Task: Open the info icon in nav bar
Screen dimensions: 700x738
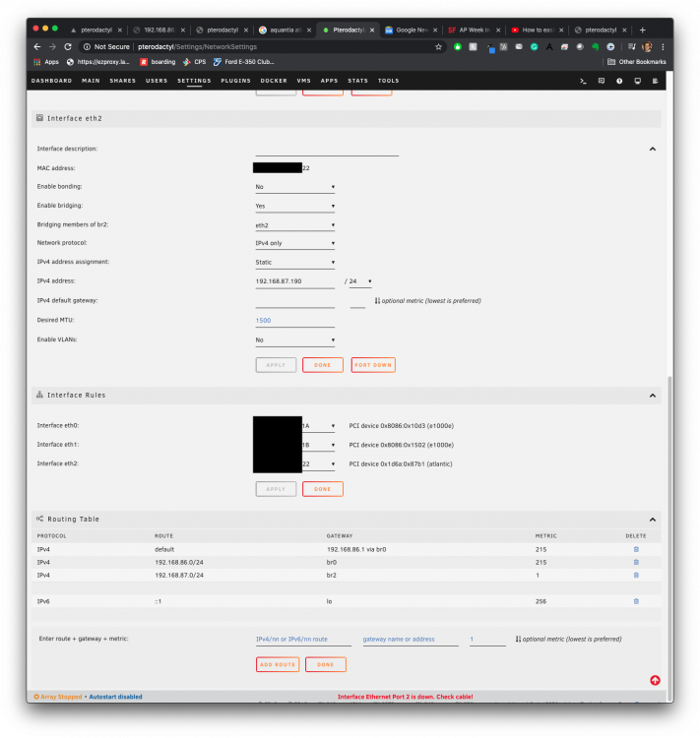Action: click(x=619, y=81)
